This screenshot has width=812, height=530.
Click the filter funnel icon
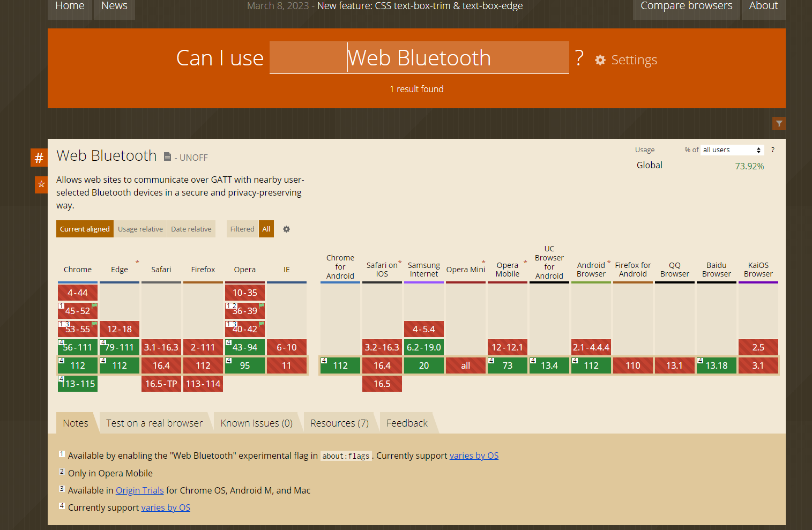point(779,124)
